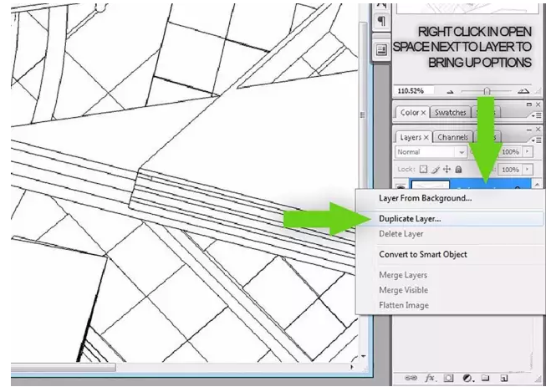
Task: Choose Layer From Background
Action: point(450,198)
